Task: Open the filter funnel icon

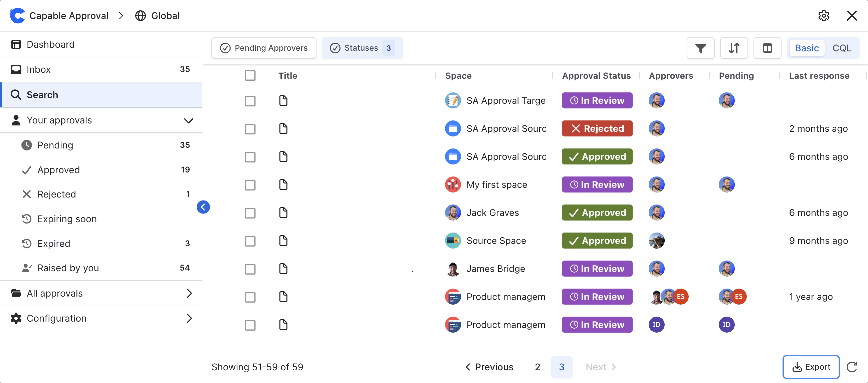Action: coord(700,48)
